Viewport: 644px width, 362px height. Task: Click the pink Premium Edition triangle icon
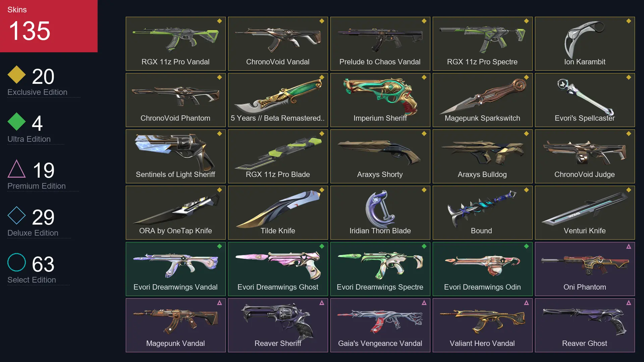tap(16, 169)
